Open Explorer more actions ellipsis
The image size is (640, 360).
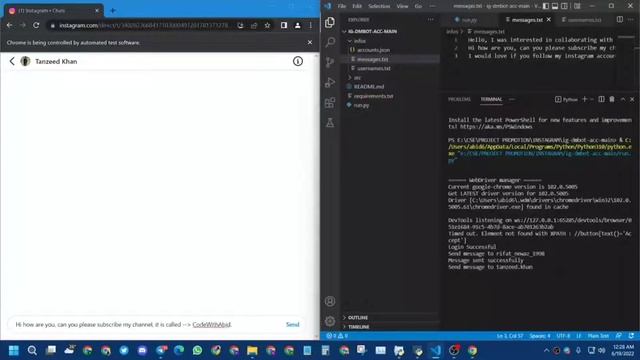pos(431,20)
